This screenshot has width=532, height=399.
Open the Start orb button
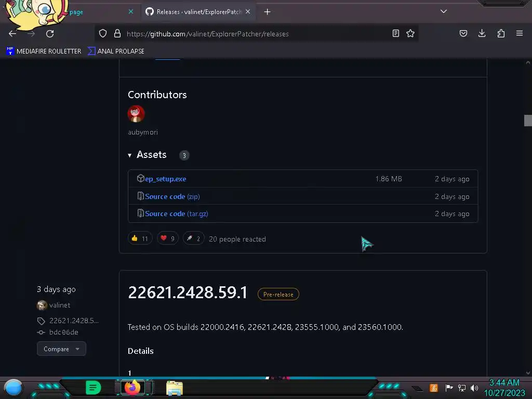(x=13, y=388)
